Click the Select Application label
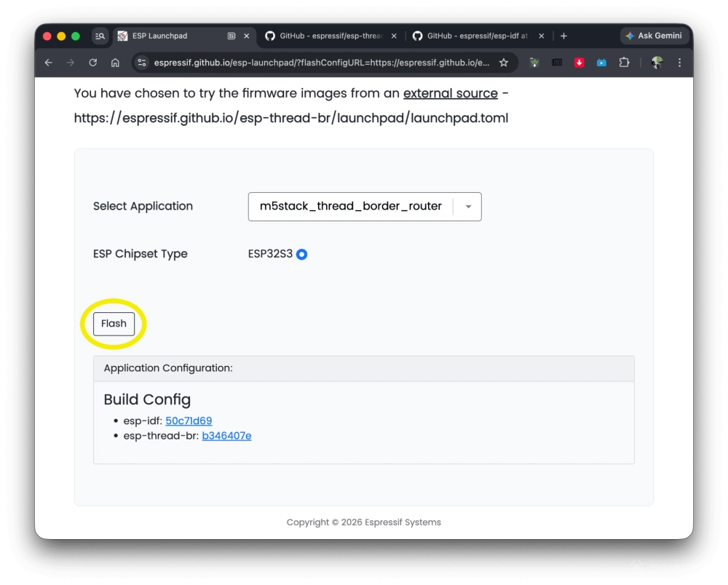This screenshot has height=585, width=728. (x=143, y=206)
